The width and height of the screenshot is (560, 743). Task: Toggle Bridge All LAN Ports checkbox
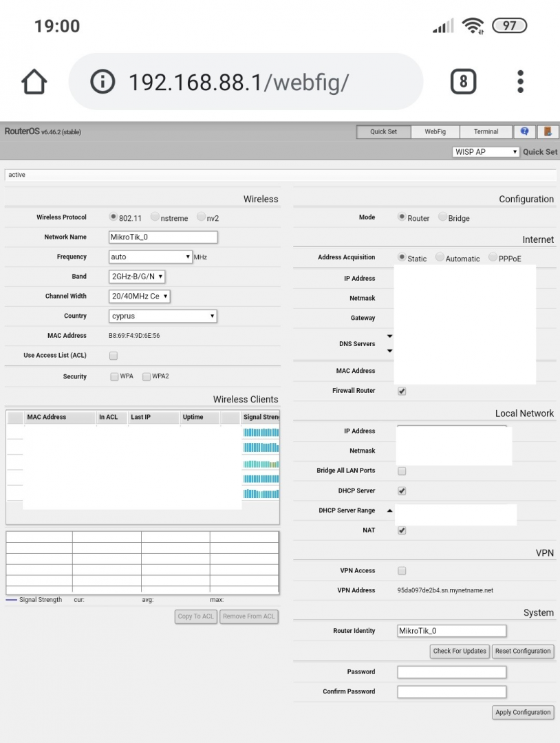[x=402, y=471]
